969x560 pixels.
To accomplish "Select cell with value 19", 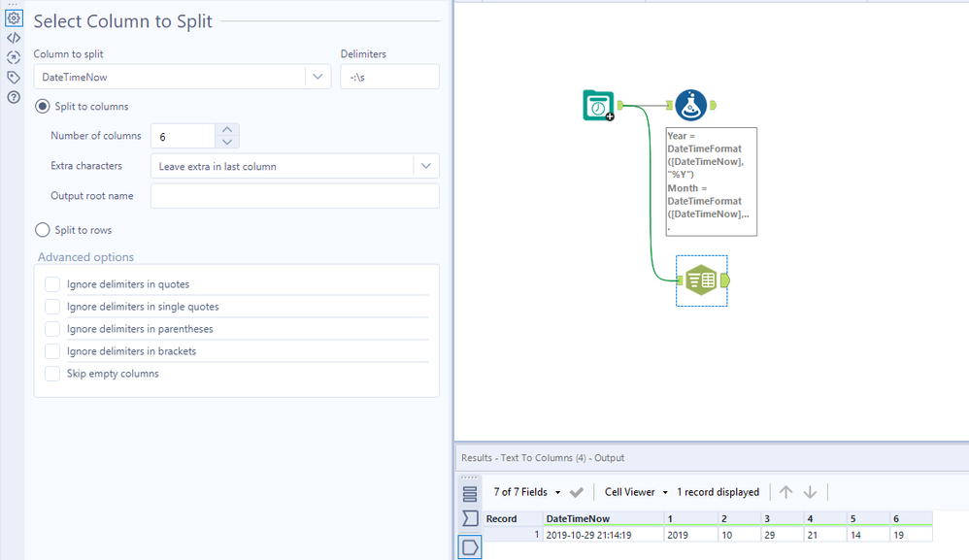I will click(911, 535).
